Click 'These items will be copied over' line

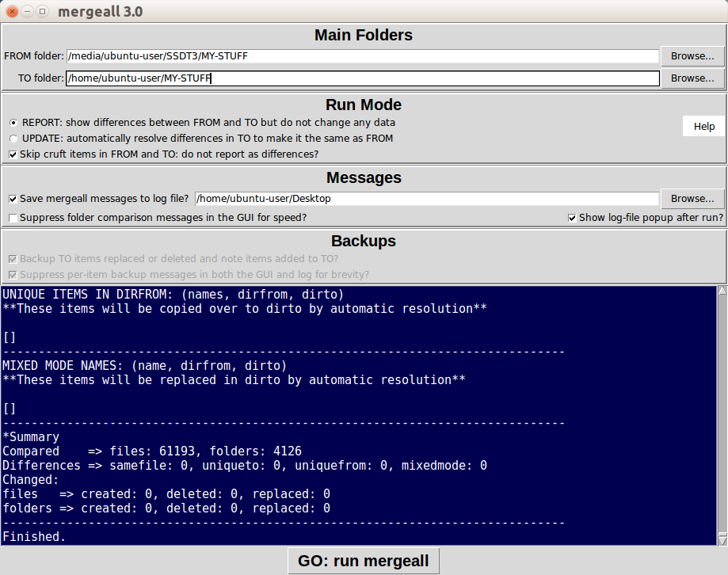click(245, 309)
